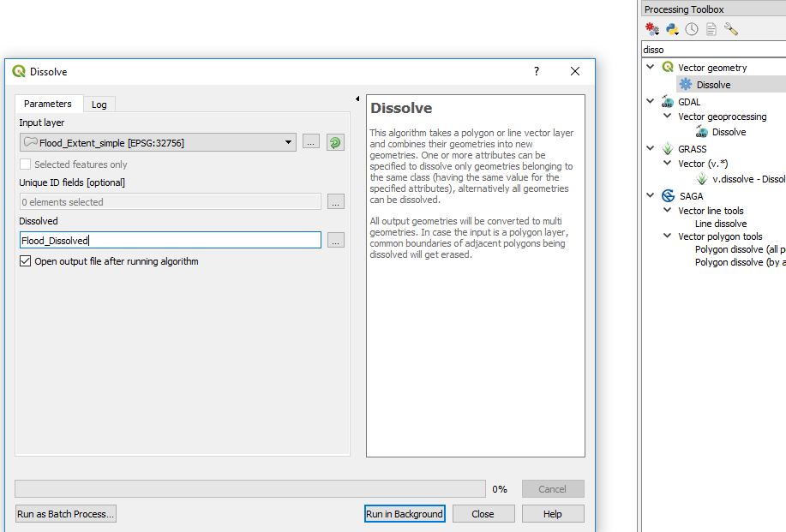
Task: Open the Models gear icon in Processing Toolbox
Action: pyautogui.click(x=652, y=29)
